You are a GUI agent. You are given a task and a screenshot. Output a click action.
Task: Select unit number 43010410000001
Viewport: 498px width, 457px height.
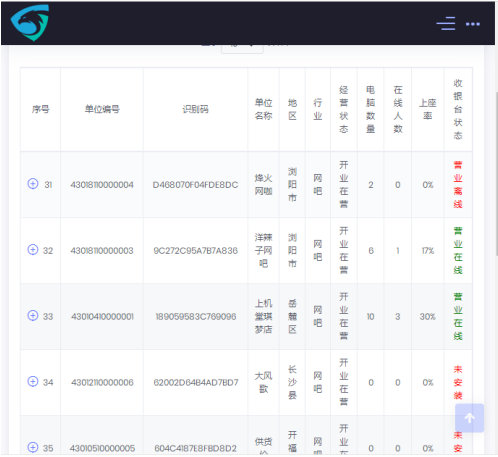pos(102,316)
